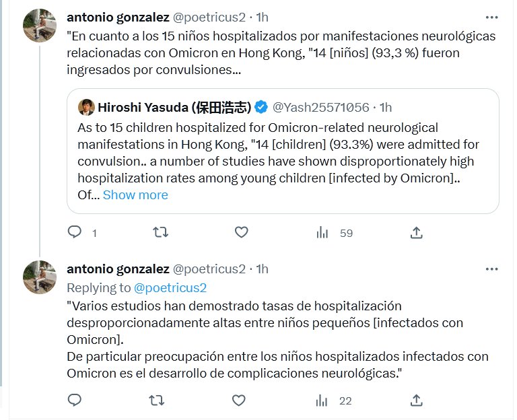This screenshot has height=420, width=517.
Task: Retweet the first antonio gonzalez tweet
Action: click(x=160, y=233)
